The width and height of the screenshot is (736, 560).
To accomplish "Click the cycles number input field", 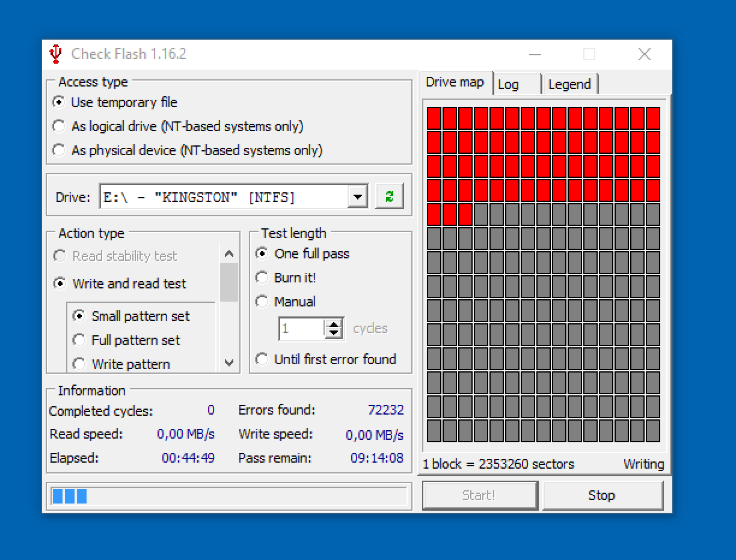I will tap(302, 328).
